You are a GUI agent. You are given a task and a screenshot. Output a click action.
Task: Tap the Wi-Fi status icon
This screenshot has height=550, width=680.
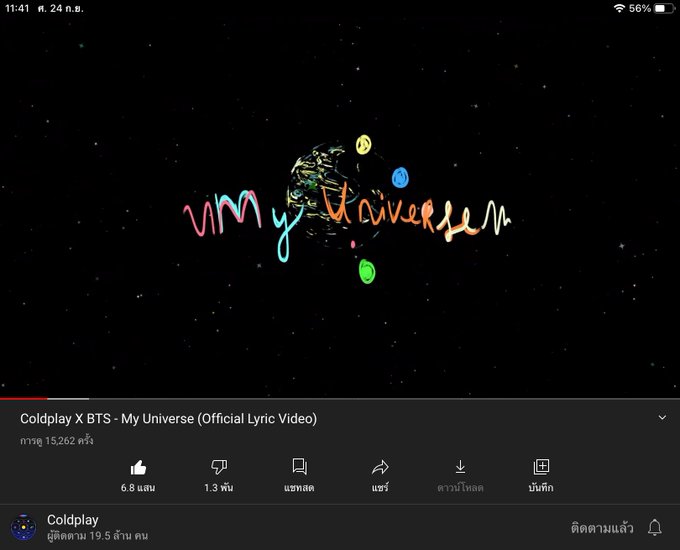[619, 8]
